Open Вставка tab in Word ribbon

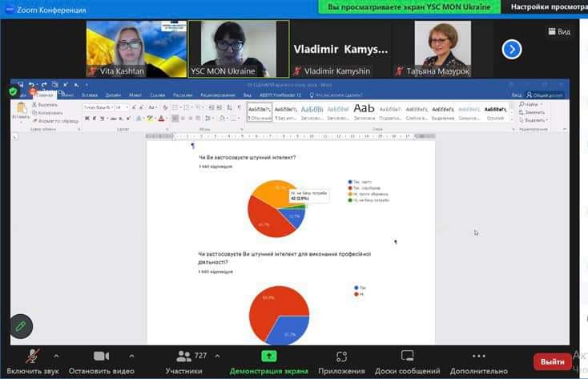[90, 95]
